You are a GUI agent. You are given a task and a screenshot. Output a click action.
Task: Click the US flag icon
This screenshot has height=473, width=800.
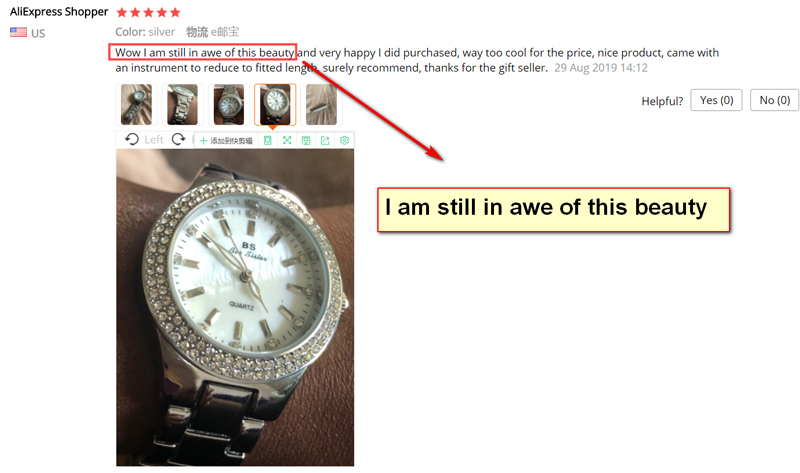click(18, 32)
